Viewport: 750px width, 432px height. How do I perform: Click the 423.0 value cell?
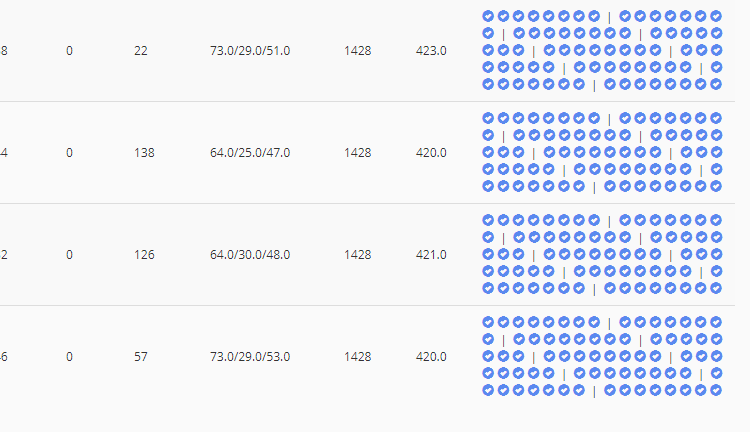pyautogui.click(x=431, y=51)
